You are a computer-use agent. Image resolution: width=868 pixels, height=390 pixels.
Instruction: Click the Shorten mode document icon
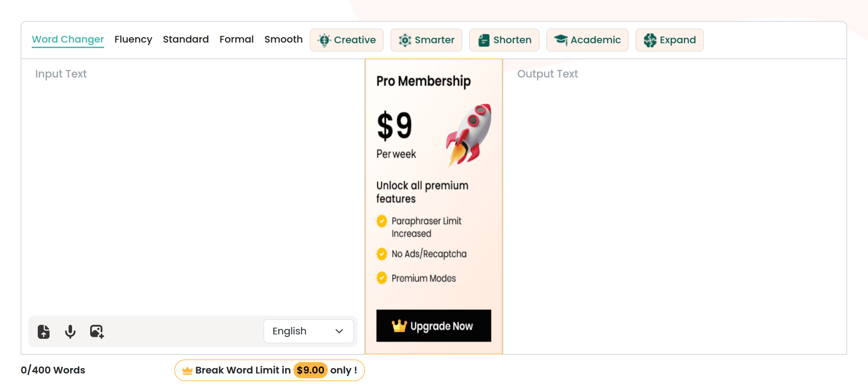[x=484, y=40]
